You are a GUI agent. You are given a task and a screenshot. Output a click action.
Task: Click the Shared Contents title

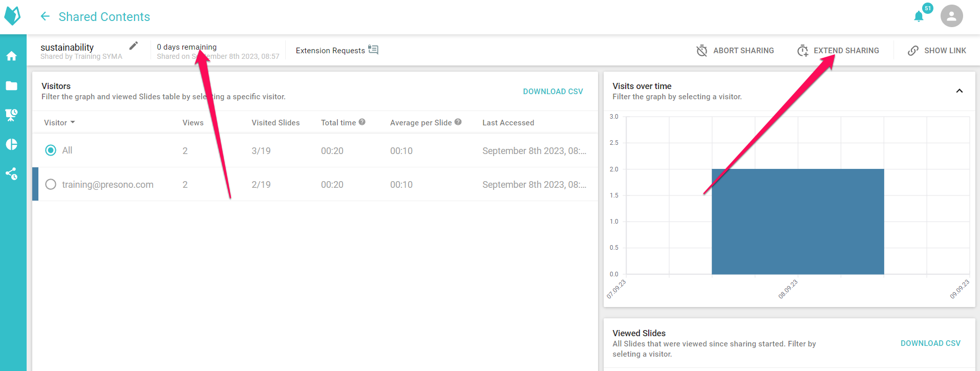pos(104,17)
